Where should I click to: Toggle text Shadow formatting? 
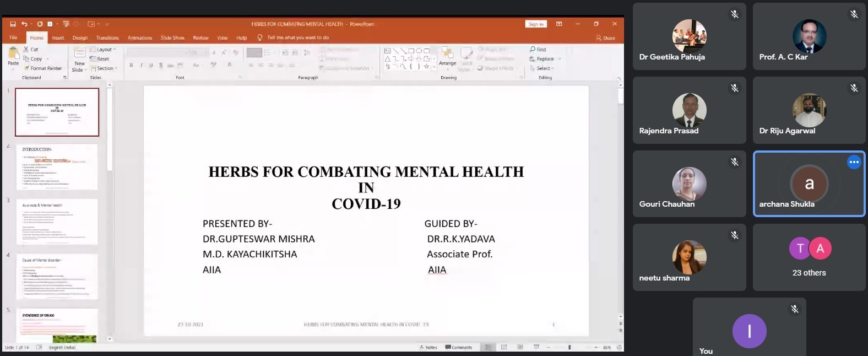pos(161,65)
